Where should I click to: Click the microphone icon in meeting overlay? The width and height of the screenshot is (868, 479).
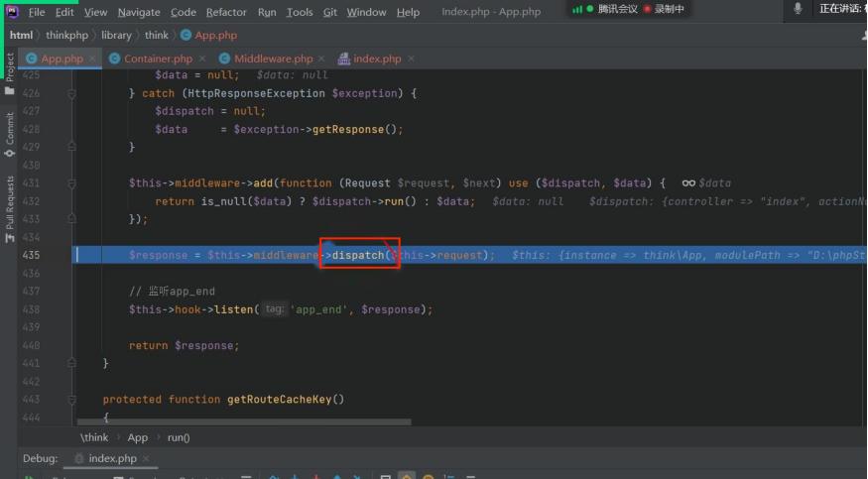tap(798, 9)
